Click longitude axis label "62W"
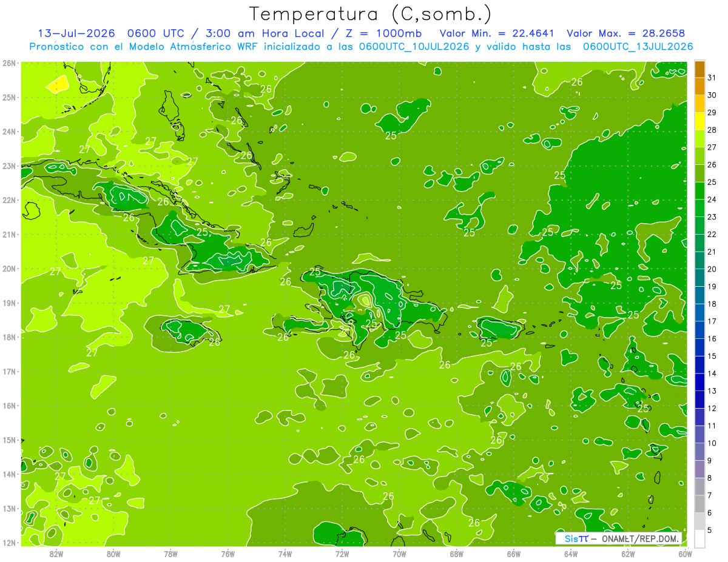The width and height of the screenshot is (728, 562). [x=628, y=554]
